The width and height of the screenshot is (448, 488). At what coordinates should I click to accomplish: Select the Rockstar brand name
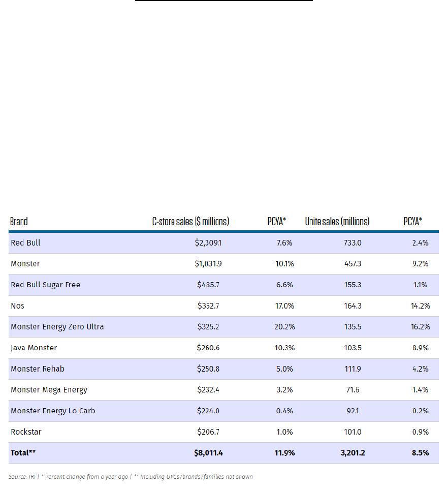click(26, 432)
